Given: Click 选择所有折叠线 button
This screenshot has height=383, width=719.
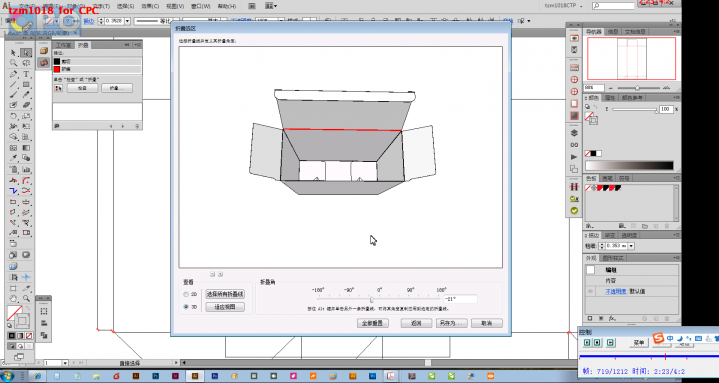Looking at the screenshot, I should pos(225,294).
